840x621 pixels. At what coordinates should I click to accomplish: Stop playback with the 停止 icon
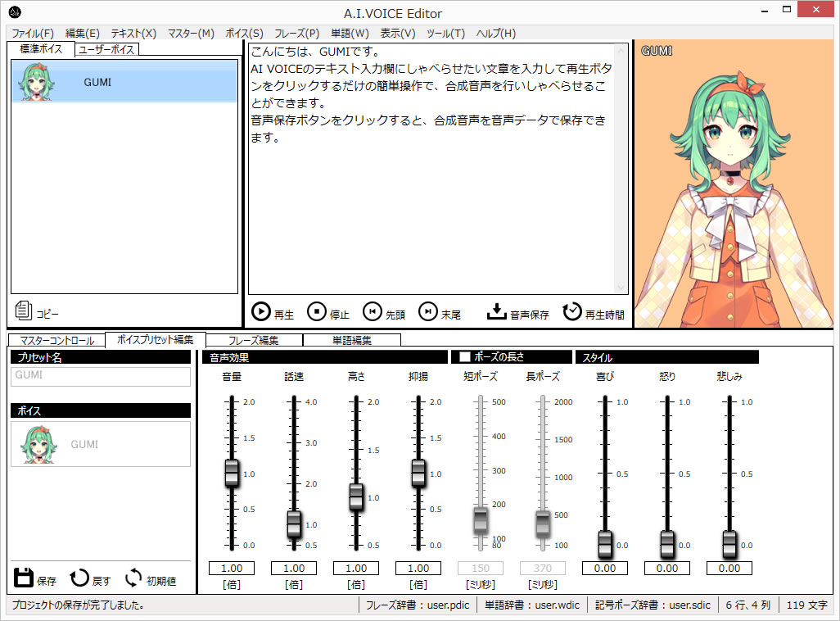(x=317, y=311)
